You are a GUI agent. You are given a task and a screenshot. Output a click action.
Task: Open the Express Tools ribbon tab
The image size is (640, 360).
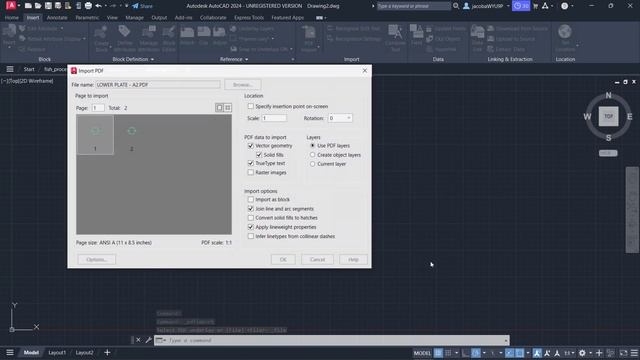click(x=249, y=18)
